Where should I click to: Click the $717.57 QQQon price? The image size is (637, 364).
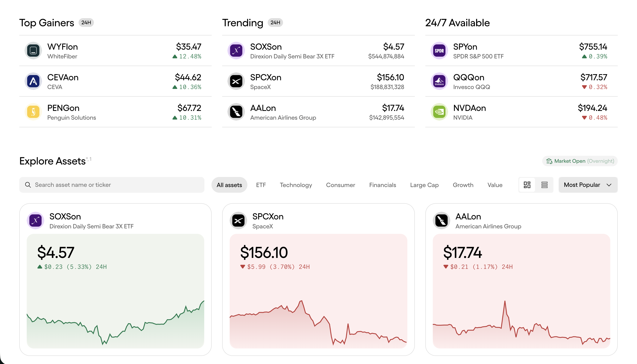(x=593, y=77)
